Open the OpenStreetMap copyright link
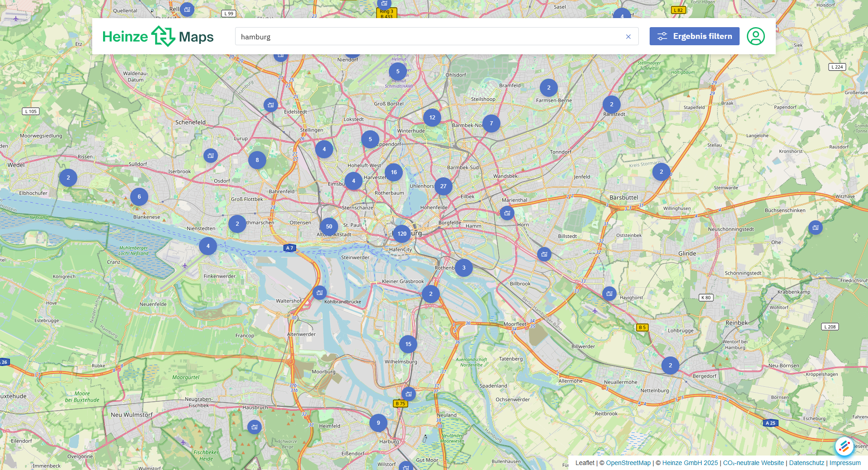 coord(628,463)
